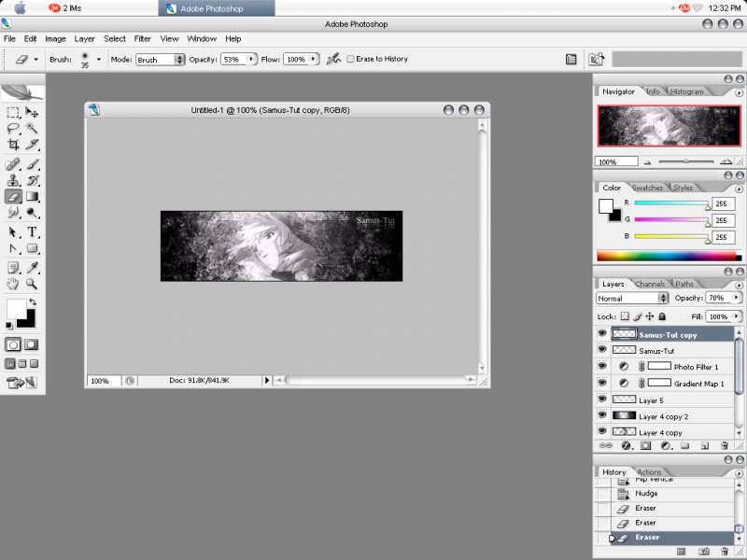Viewport: 747px width, 560px height.
Task: Hide the Gradient Map 1 layer
Action: [602, 383]
